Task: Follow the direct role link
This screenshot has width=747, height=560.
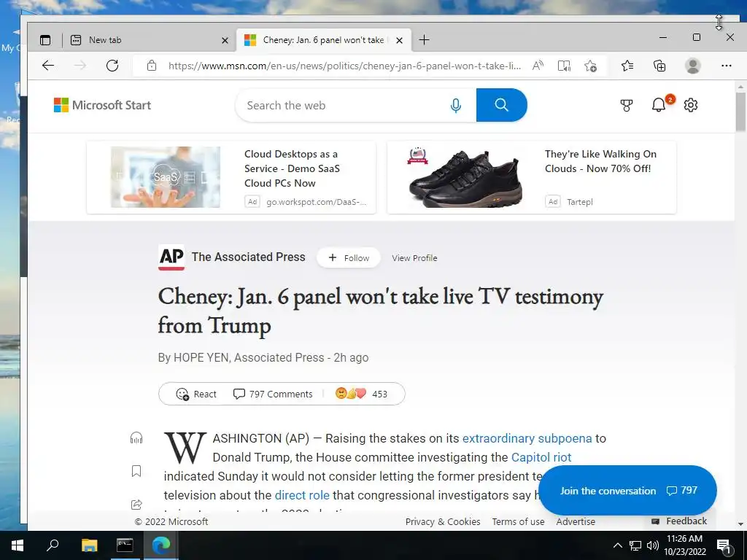Action: click(302, 495)
